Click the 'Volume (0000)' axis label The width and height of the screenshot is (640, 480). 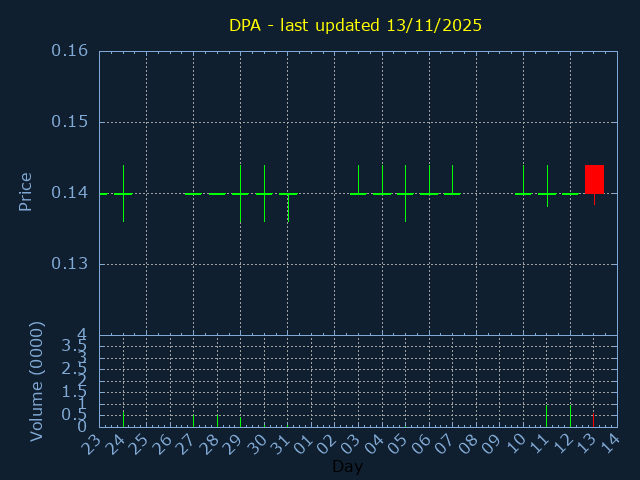coord(37,381)
